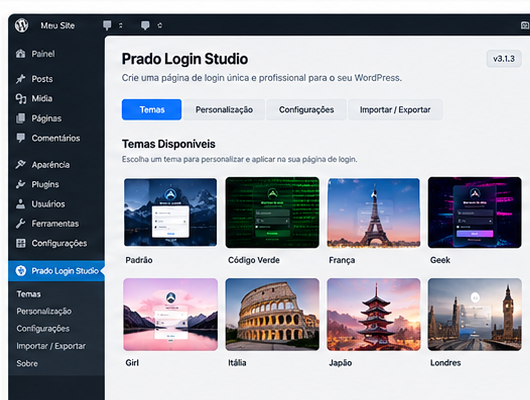Click the 'Japão' theme name
This screenshot has width=530, height=400.
point(340,363)
